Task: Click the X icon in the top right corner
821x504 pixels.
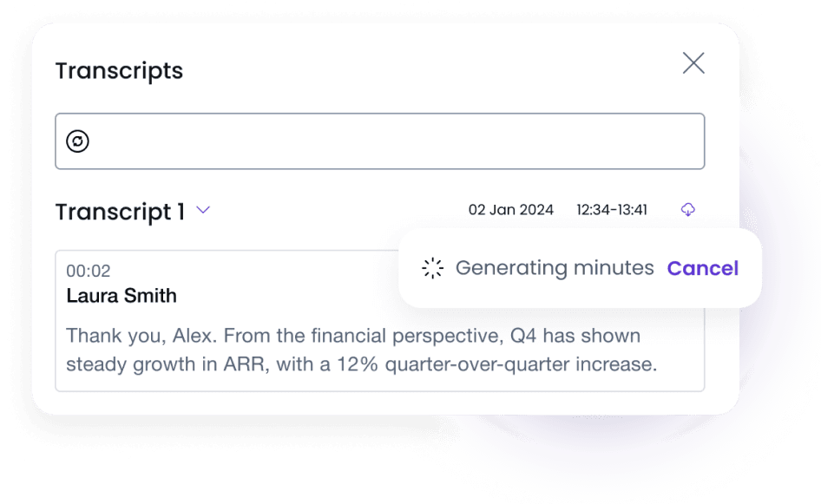Action: coord(693,63)
